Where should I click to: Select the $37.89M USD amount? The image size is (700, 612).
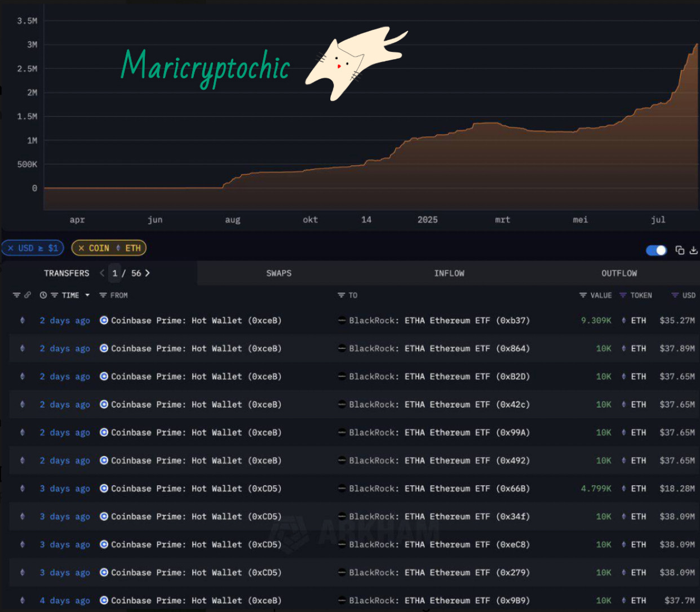coord(677,348)
